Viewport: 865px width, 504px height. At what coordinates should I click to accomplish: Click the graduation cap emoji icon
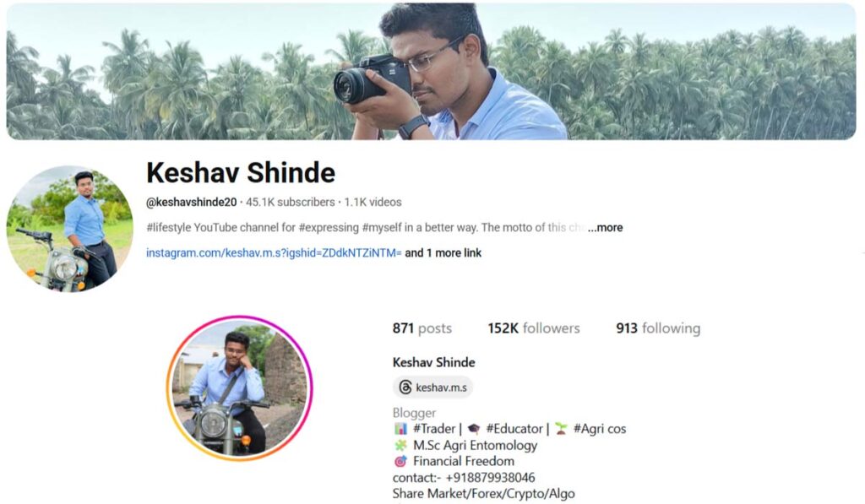(x=474, y=429)
